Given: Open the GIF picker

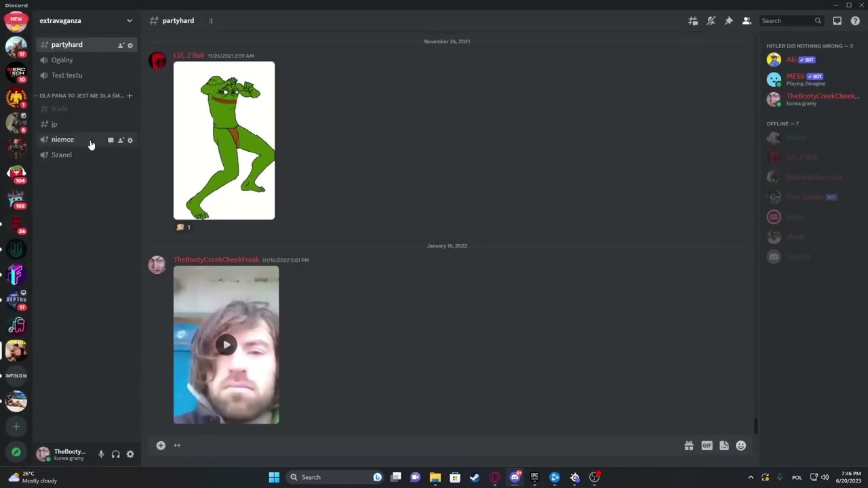Looking at the screenshot, I should click(x=707, y=445).
